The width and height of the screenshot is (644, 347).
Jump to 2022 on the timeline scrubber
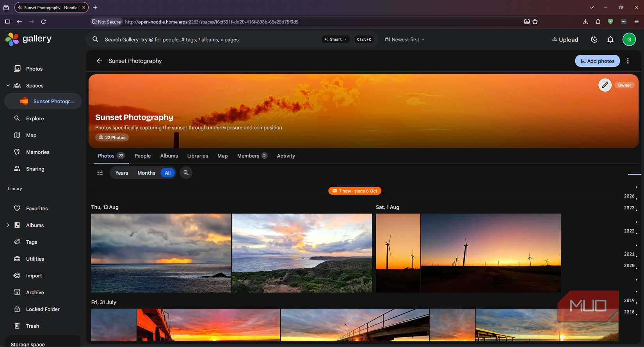point(629,231)
